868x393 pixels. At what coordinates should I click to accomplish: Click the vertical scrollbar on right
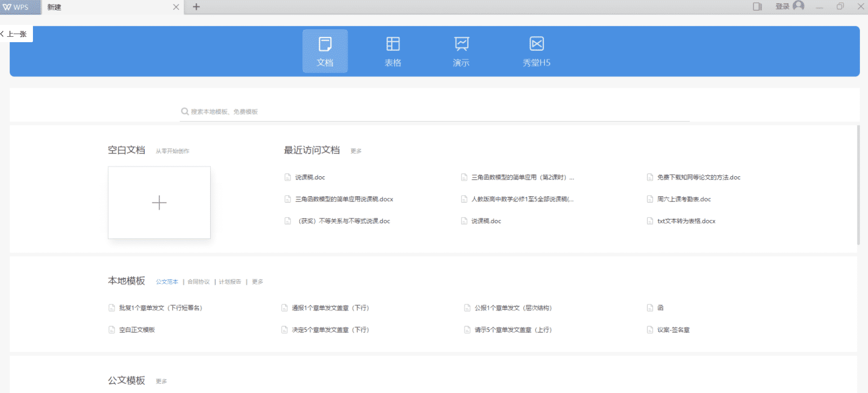[x=858, y=185]
